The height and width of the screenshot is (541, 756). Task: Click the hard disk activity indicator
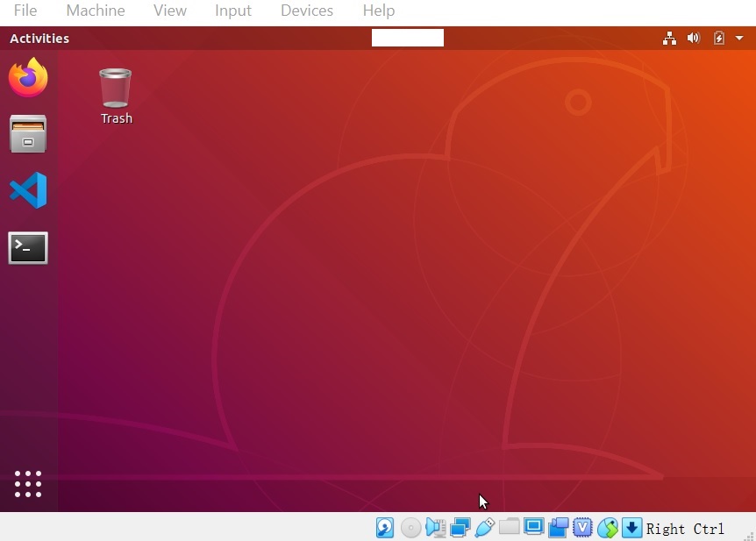(x=385, y=528)
